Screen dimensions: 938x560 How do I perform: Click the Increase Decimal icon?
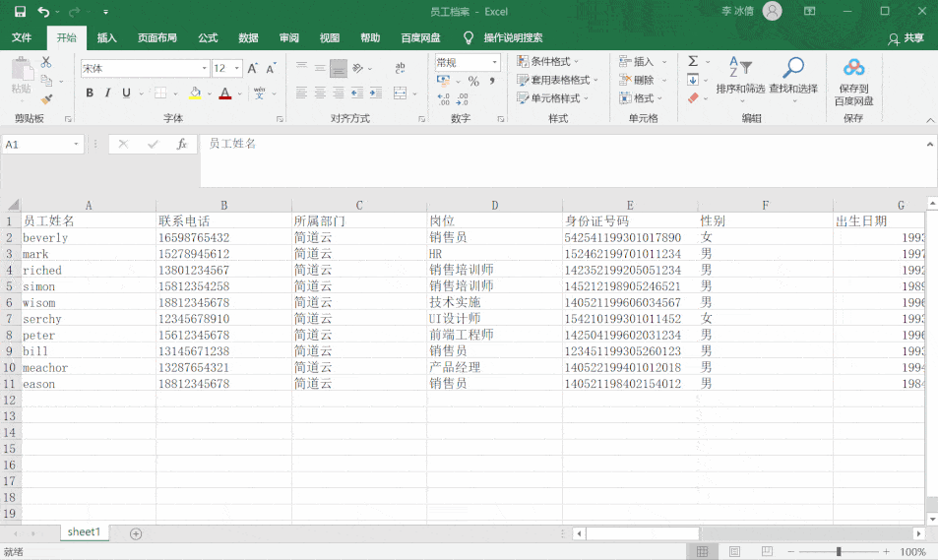coord(443,99)
